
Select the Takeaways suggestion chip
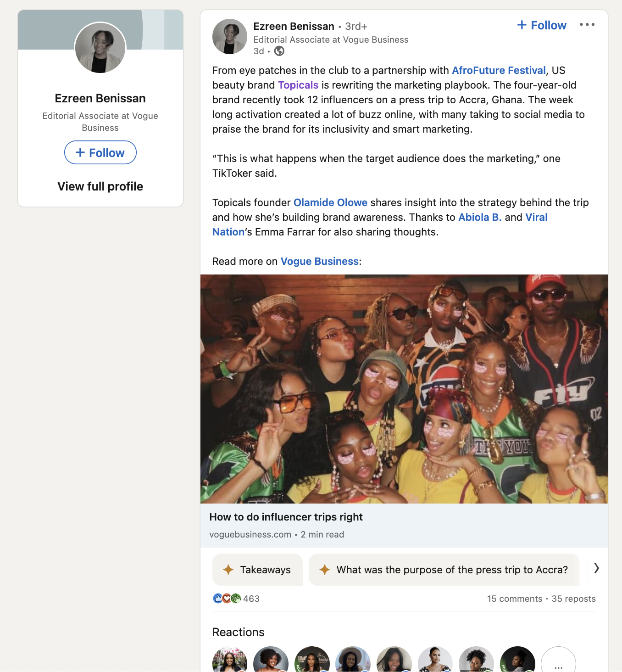[257, 570]
